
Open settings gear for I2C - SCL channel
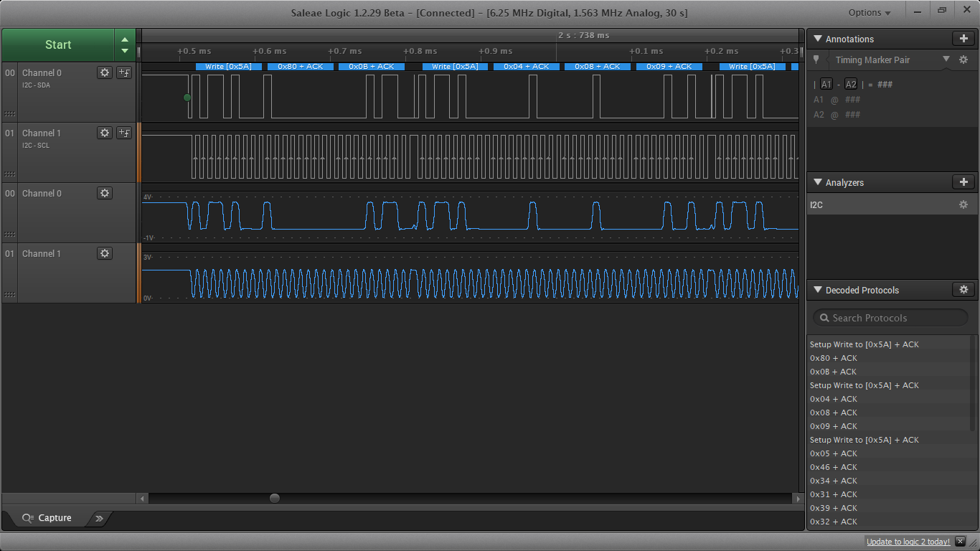coord(105,133)
